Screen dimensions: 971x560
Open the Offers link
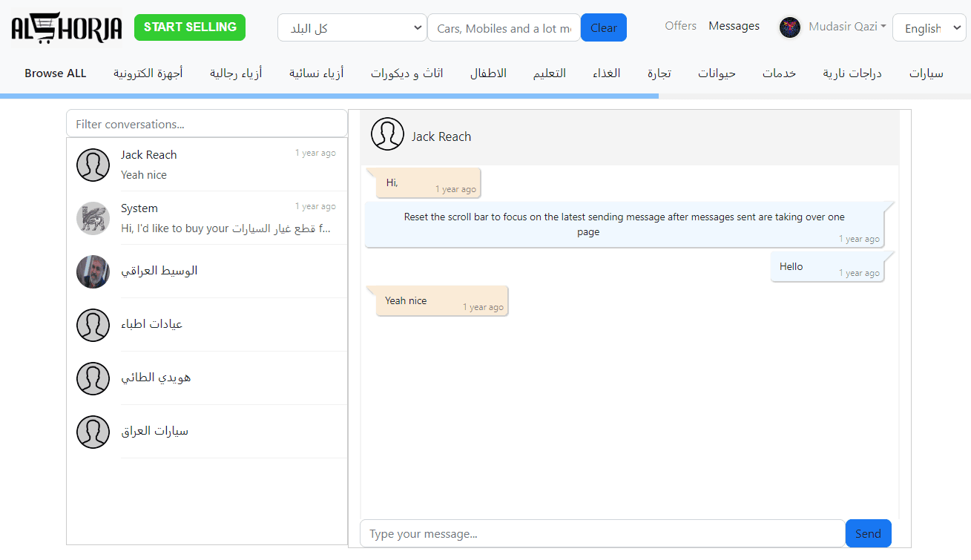[680, 26]
